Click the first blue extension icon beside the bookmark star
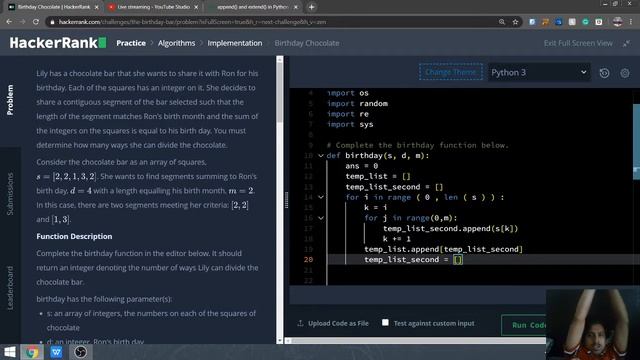This screenshot has height=360, width=640. click(x=532, y=22)
